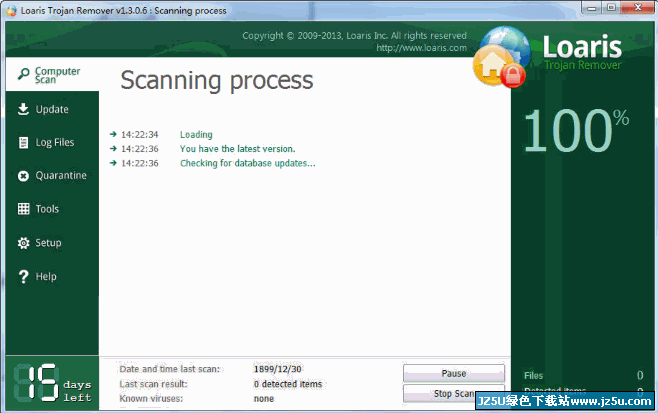Click the Tools grid icon

coord(24,209)
